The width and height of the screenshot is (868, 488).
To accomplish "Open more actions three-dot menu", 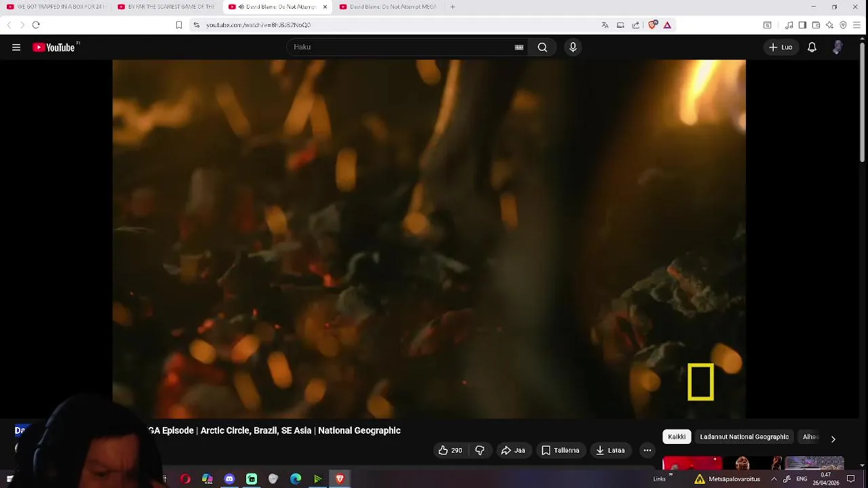I will click(648, 450).
